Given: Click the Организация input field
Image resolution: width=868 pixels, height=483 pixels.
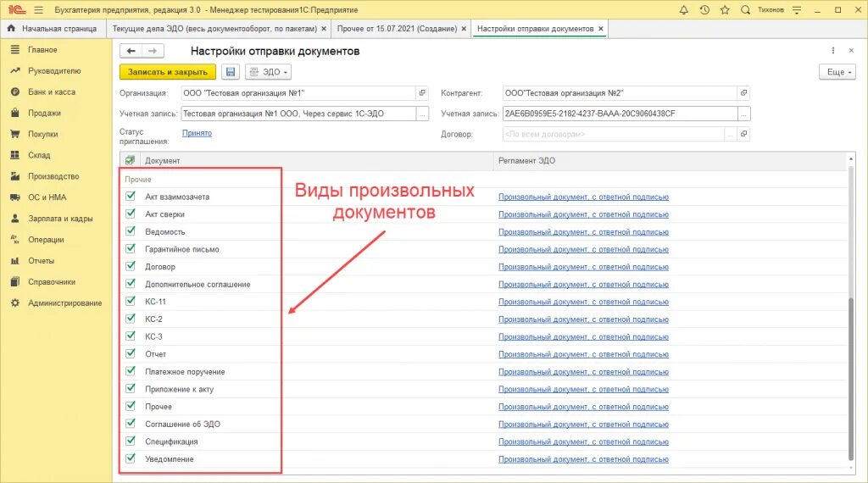Looking at the screenshot, I should click(x=298, y=93).
